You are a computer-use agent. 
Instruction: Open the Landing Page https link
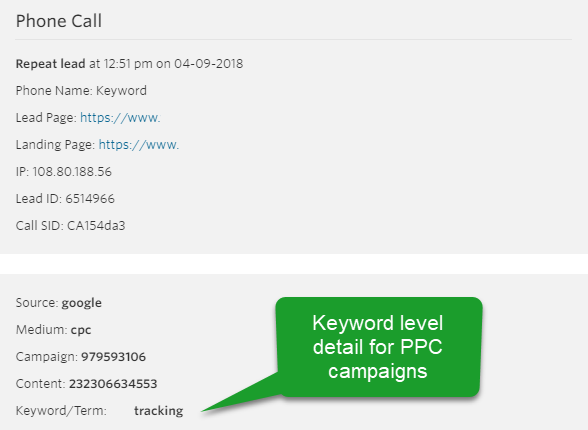click(x=139, y=145)
